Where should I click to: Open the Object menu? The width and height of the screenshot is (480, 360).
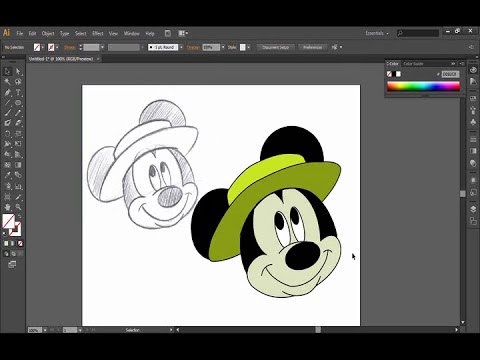48,33
